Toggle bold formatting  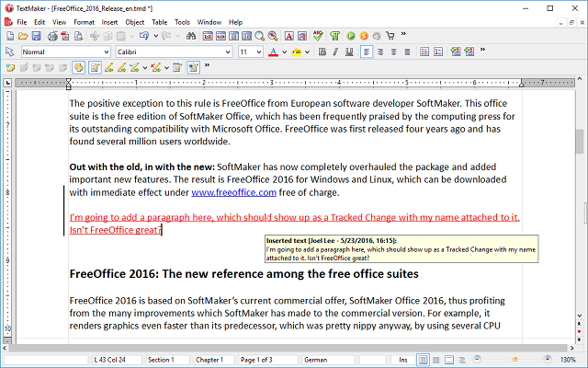[322, 52]
